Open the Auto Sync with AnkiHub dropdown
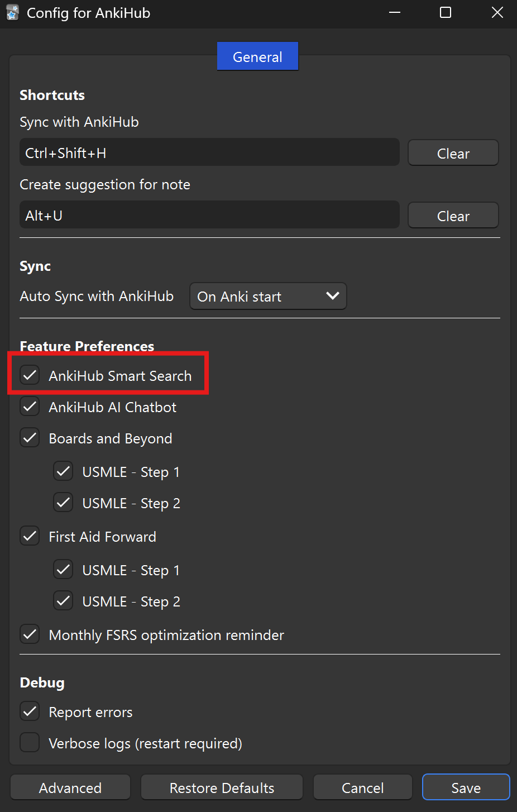The height and width of the screenshot is (812, 517). [x=268, y=296]
